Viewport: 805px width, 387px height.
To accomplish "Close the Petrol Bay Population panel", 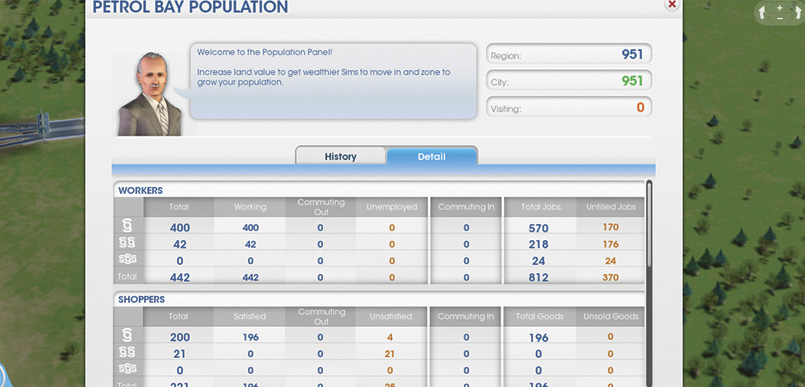I will (672, 5).
